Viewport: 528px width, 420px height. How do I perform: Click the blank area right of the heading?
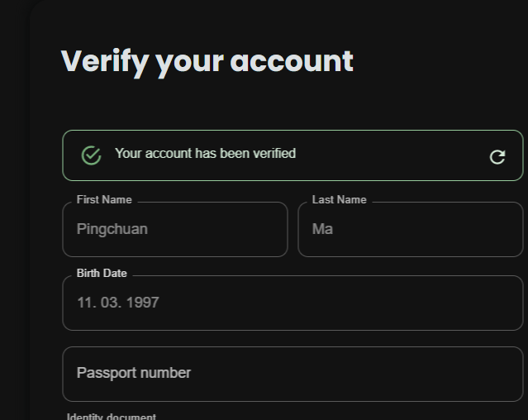pos(438,61)
